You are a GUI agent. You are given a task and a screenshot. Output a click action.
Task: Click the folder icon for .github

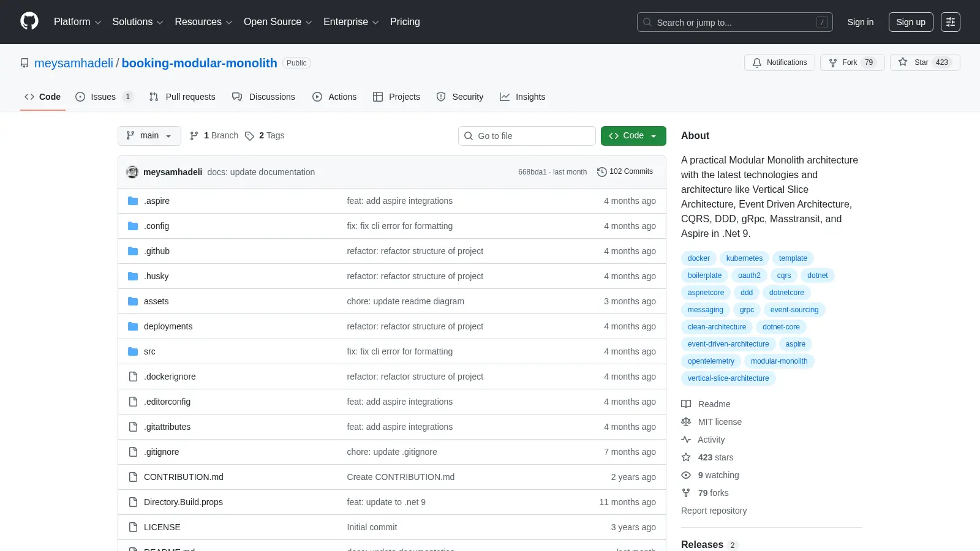(133, 251)
